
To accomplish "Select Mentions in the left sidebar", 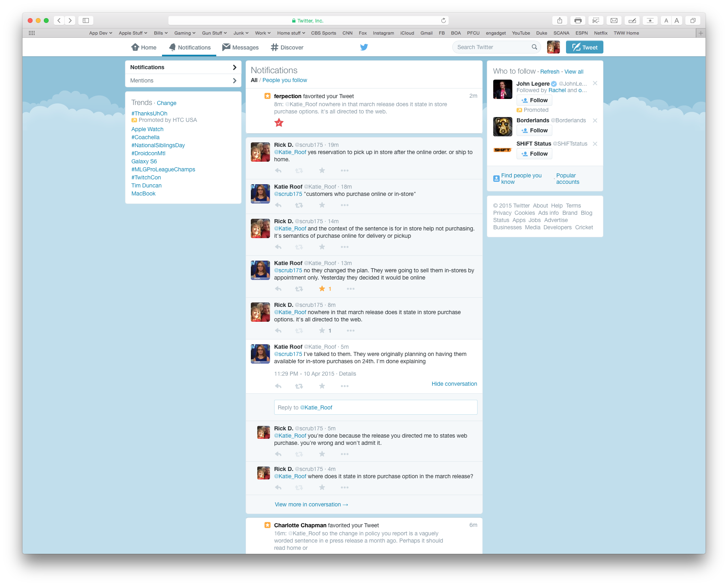I will pos(183,80).
